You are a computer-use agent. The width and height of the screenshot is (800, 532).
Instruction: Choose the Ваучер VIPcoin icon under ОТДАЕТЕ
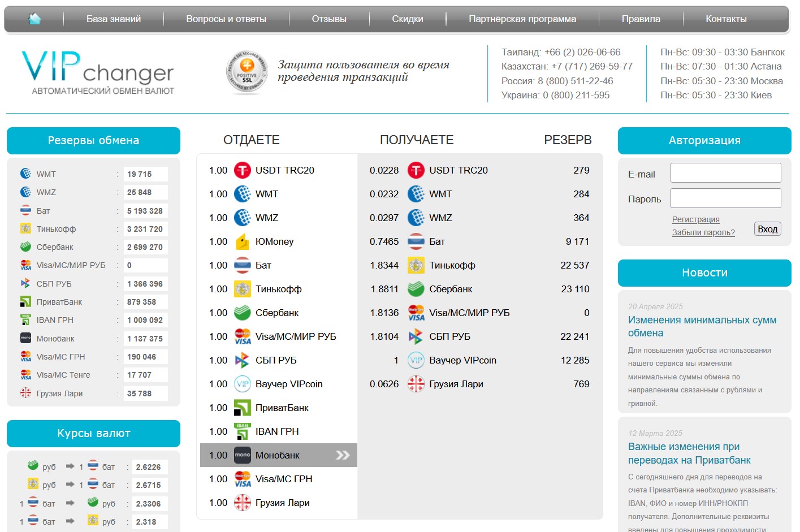tap(243, 384)
